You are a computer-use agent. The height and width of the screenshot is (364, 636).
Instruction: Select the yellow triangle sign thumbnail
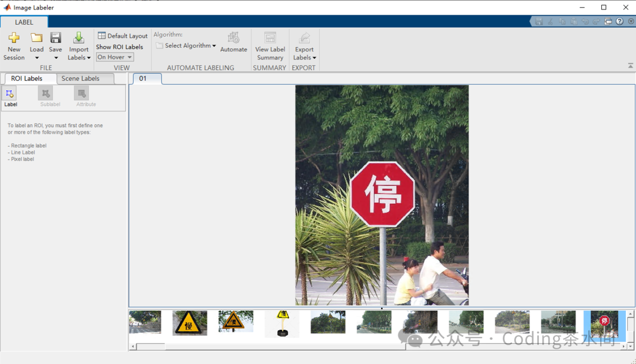190,323
